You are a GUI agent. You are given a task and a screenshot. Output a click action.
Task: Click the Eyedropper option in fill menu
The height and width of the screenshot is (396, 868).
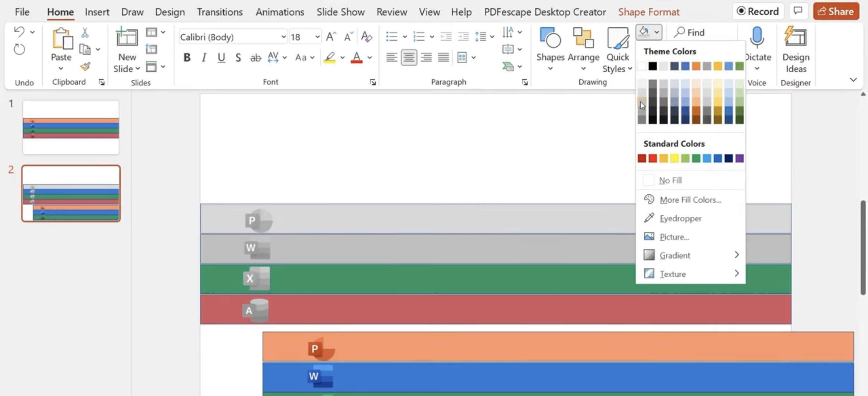(680, 218)
